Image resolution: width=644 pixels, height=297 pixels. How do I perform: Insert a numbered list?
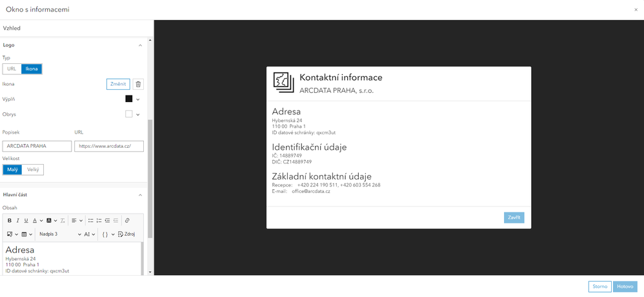(99, 221)
